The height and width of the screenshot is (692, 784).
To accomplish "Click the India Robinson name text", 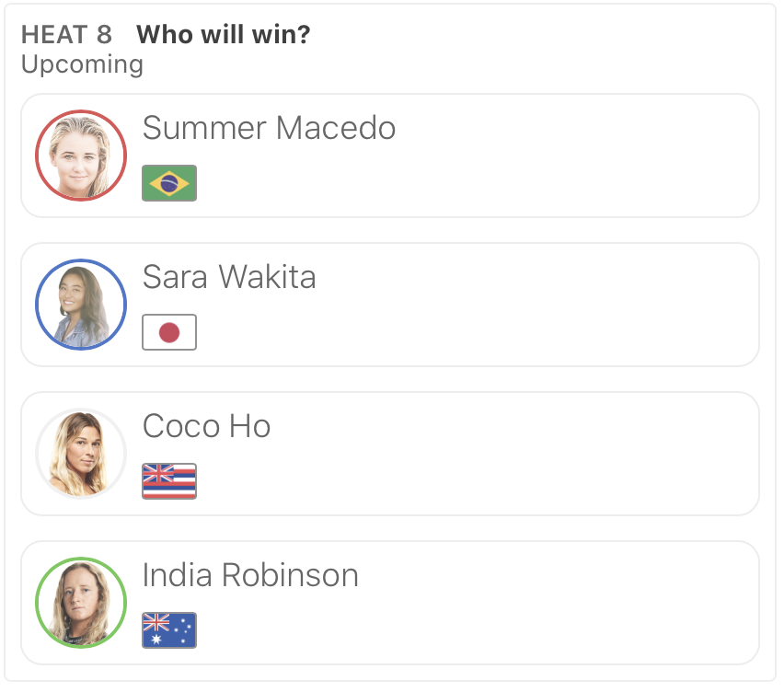I will tap(250, 575).
